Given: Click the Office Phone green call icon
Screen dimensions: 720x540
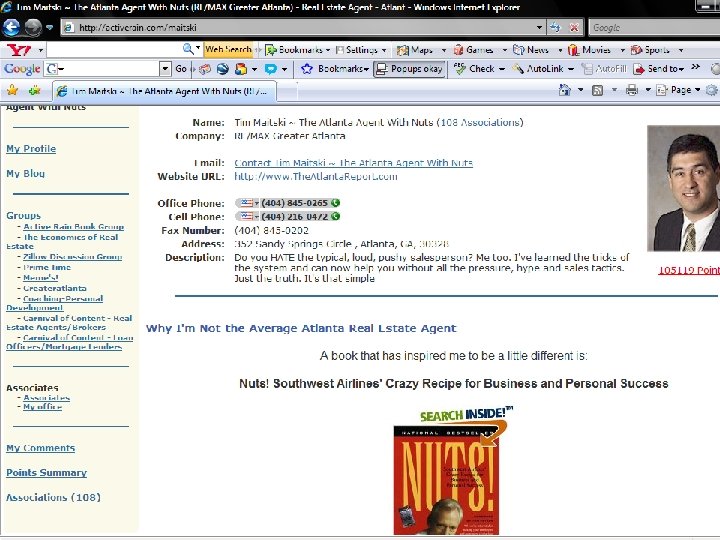Looking at the screenshot, I should tap(336, 202).
